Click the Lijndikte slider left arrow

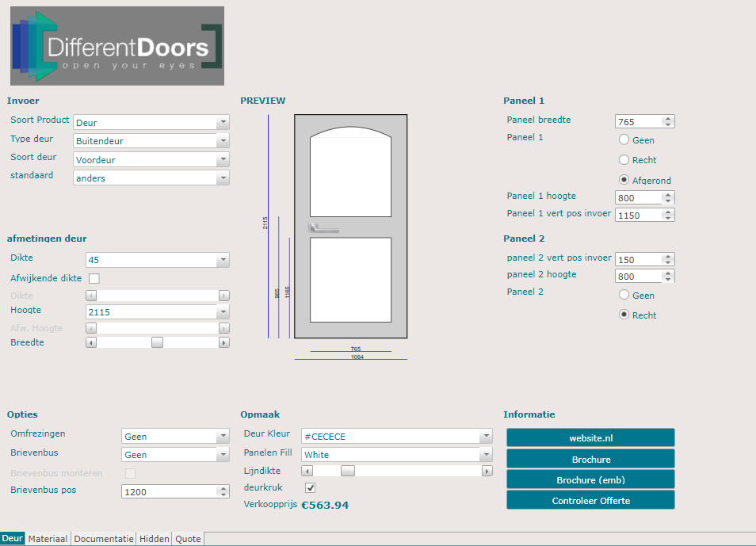click(x=307, y=471)
